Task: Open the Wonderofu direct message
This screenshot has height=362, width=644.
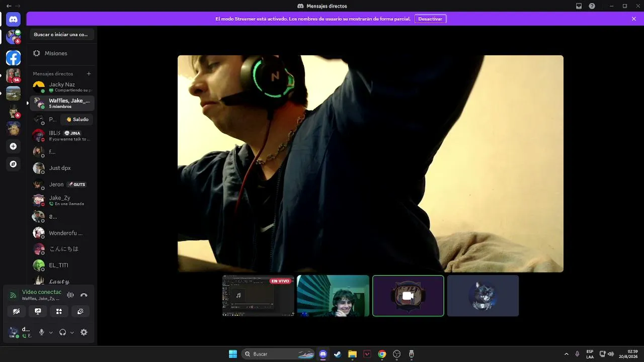Action: click(x=62, y=233)
